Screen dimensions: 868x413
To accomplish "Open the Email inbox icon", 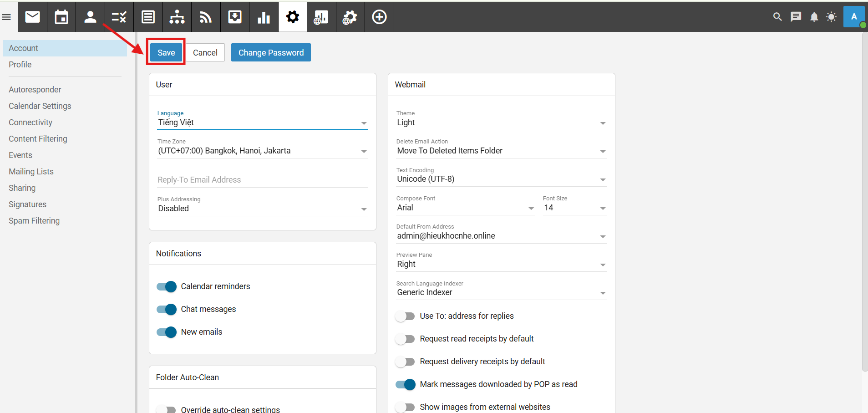I will tap(32, 17).
